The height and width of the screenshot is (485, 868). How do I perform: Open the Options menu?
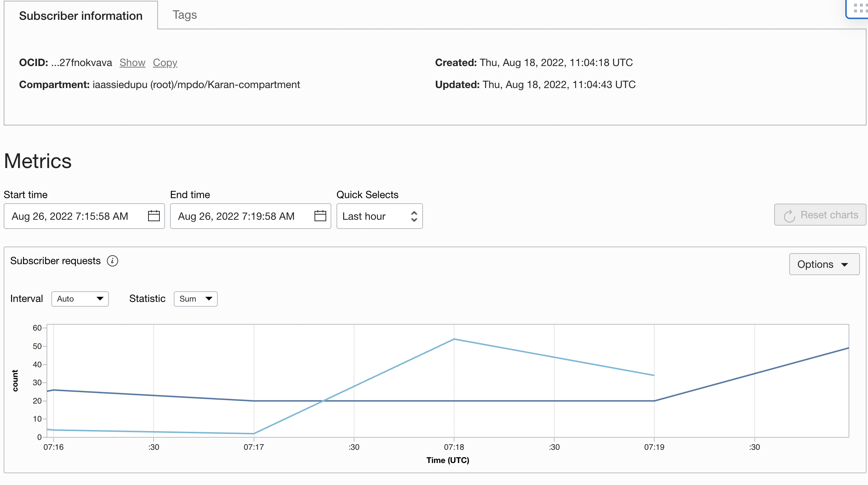[x=824, y=264]
